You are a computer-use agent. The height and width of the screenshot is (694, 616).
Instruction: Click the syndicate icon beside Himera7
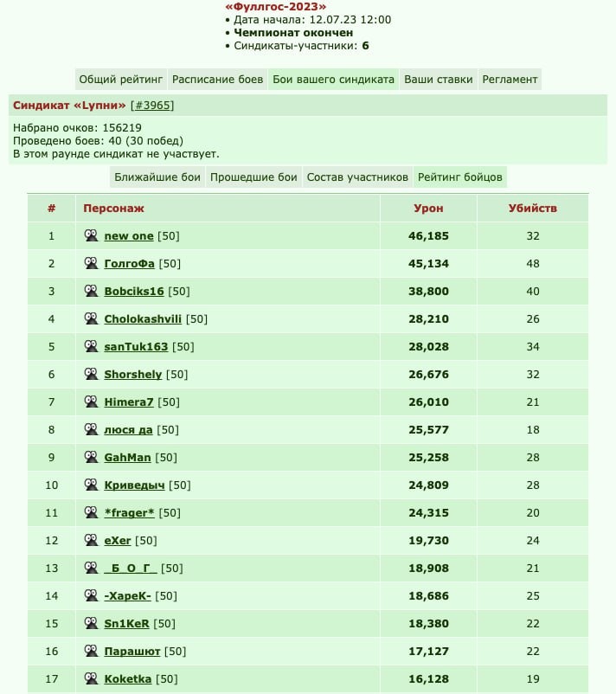(91, 402)
